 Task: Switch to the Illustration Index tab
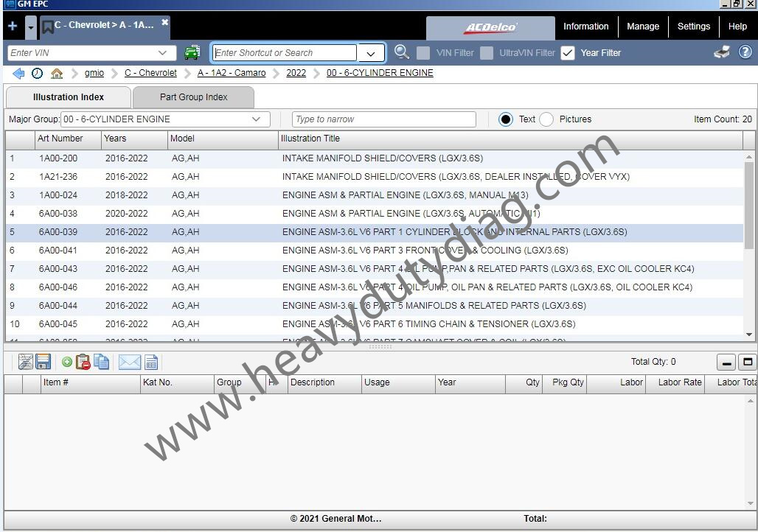click(68, 97)
